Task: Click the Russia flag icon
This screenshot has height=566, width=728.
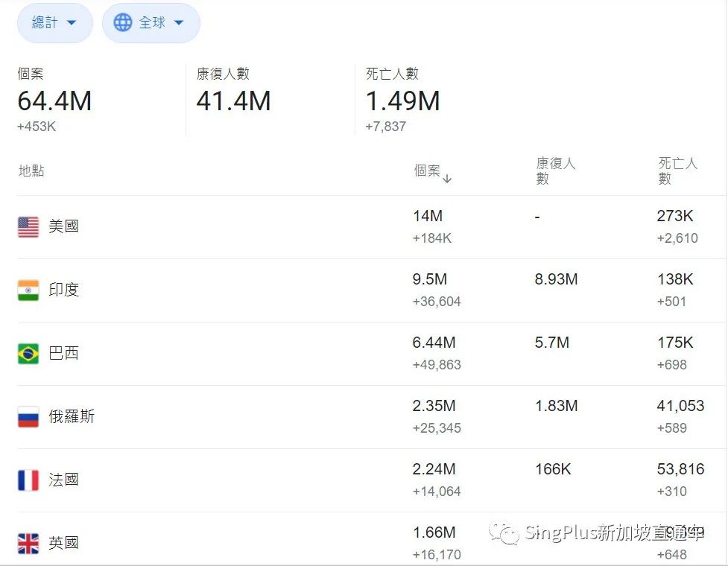Action: [x=28, y=417]
